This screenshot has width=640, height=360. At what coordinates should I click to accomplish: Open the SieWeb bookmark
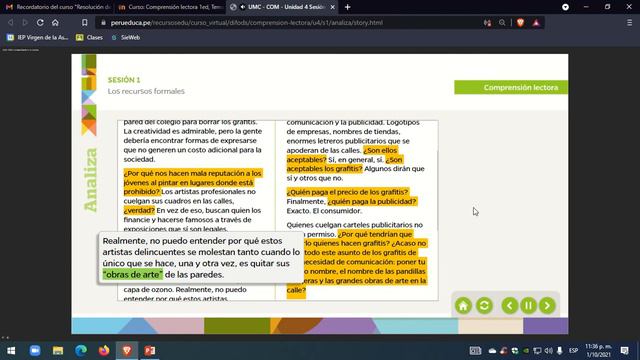point(126,37)
